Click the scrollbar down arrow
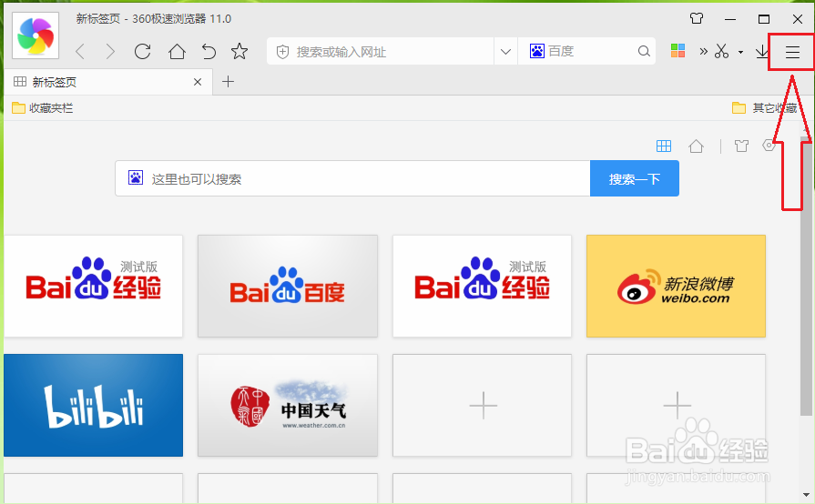The image size is (815, 504). click(806, 494)
